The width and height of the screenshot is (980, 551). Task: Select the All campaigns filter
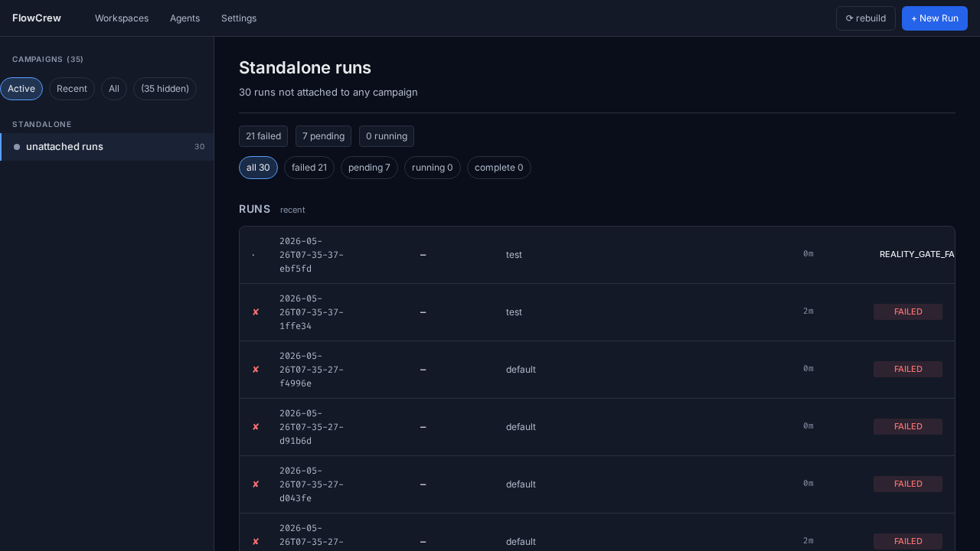click(114, 89)
